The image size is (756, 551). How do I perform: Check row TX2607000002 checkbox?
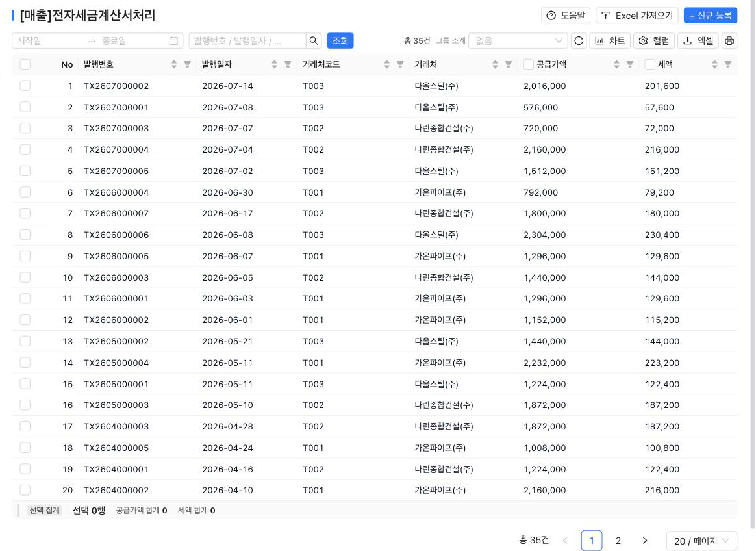[25, 86]
